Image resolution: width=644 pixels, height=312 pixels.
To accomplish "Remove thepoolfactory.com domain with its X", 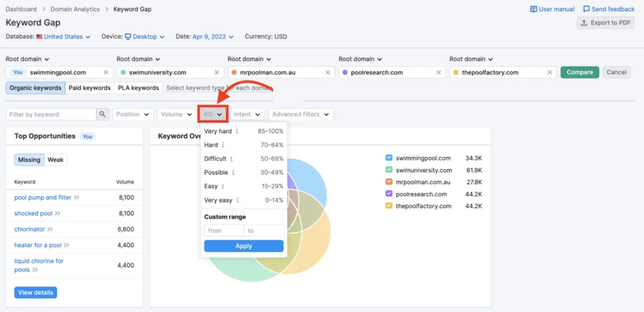I will pyautogui.click(x=549, y=72).
